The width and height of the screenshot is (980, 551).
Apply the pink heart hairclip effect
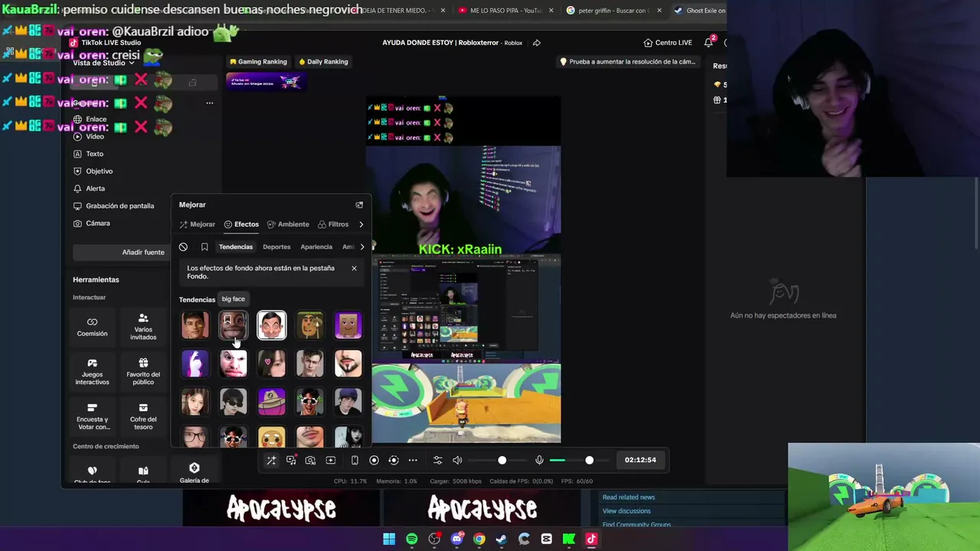tap(272, 364)
